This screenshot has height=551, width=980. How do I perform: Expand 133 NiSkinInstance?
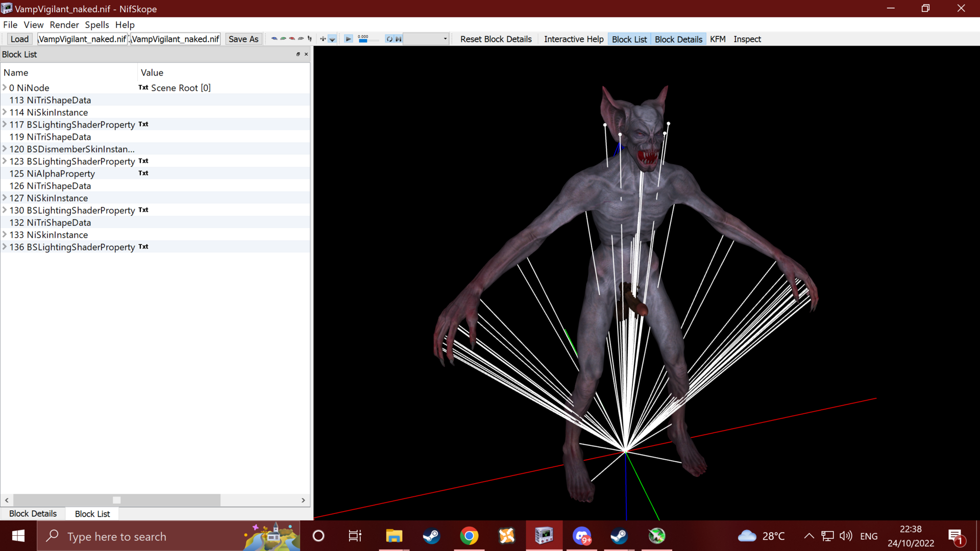click(5, 234)
